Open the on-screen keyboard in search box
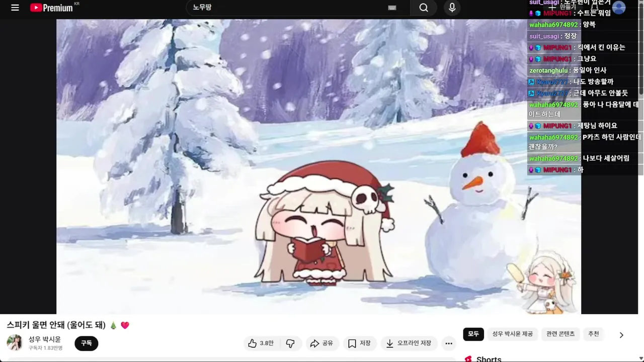This screenshot has height=362, width=644. (392, 8)
